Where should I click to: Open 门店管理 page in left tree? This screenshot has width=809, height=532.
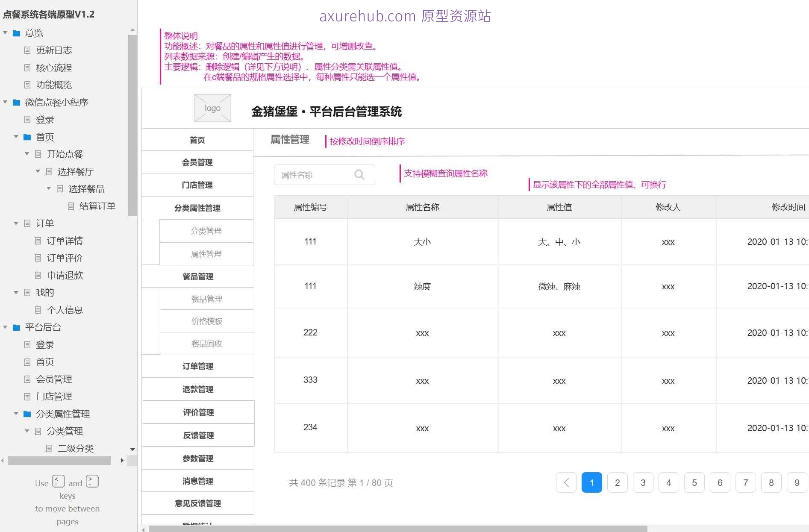point(54,397)
